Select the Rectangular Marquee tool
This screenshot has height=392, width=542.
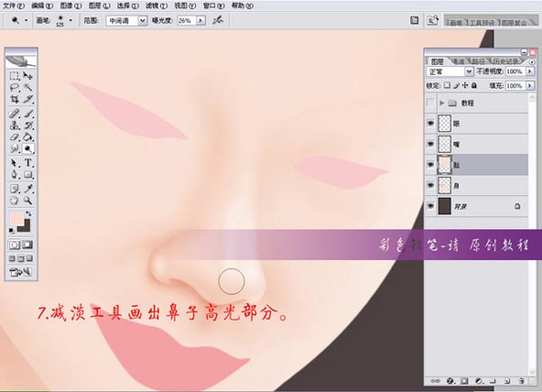coord(14,76)
